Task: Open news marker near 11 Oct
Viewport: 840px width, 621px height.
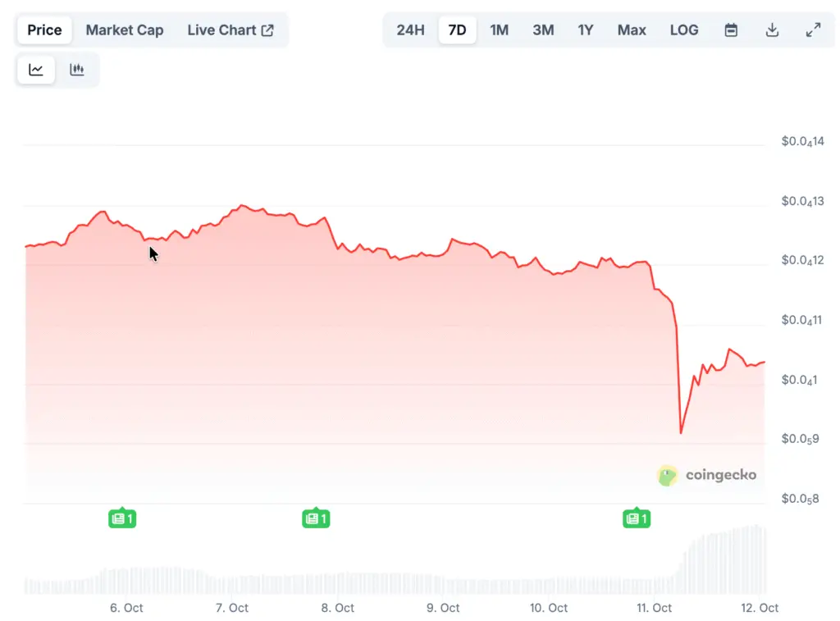Action: [637, 518]
